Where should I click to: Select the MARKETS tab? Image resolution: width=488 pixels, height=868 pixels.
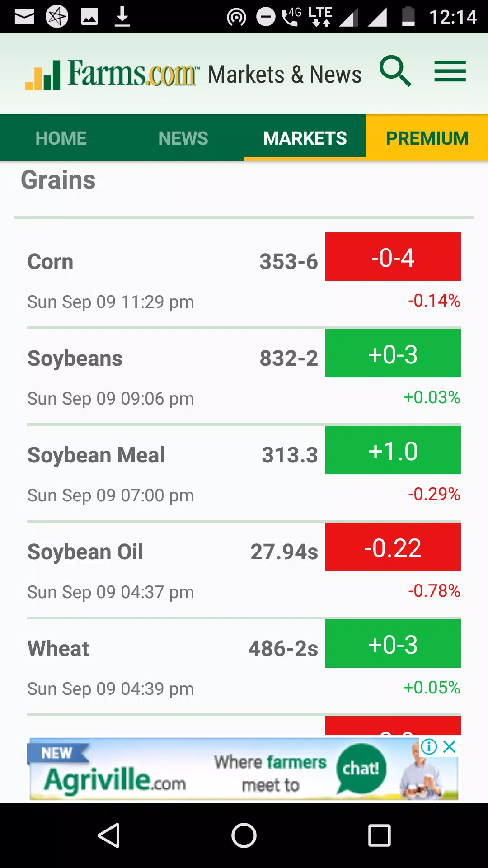coord(305,138)
